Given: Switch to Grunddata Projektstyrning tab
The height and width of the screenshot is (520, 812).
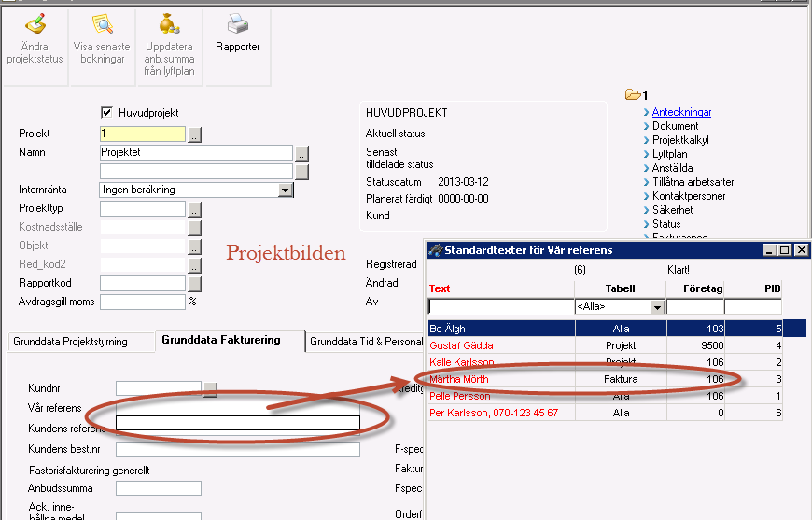Looking at the screenshot, I should pyautogui.click(x=81, y=342).
